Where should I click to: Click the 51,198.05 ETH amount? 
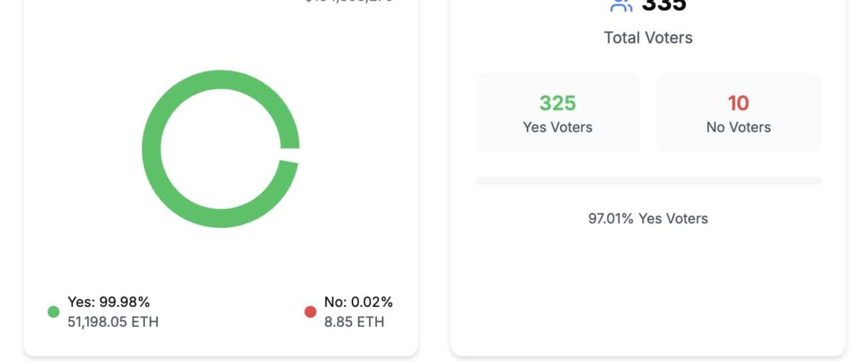tap(113, 321)
